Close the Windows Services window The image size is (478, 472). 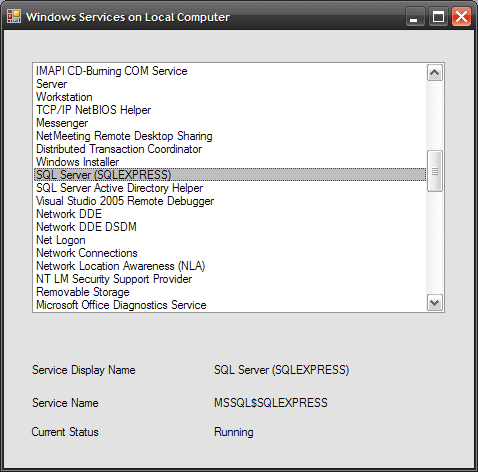pyautogui.click(x=461, y=16)
